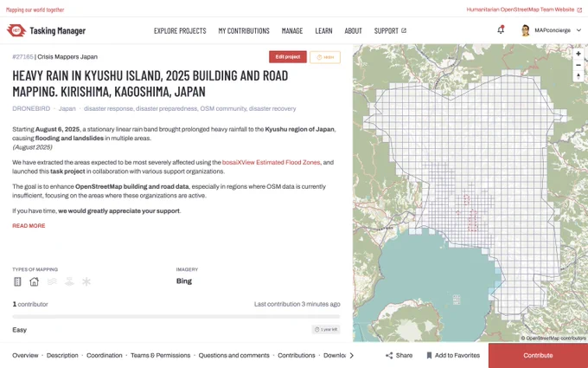Click the Tasking Manager title text
The height and width of the screenshot is (368, 588).
click(57, 31)
